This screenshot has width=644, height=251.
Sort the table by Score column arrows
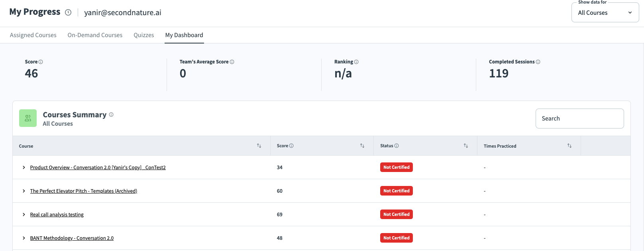(362, 146)
